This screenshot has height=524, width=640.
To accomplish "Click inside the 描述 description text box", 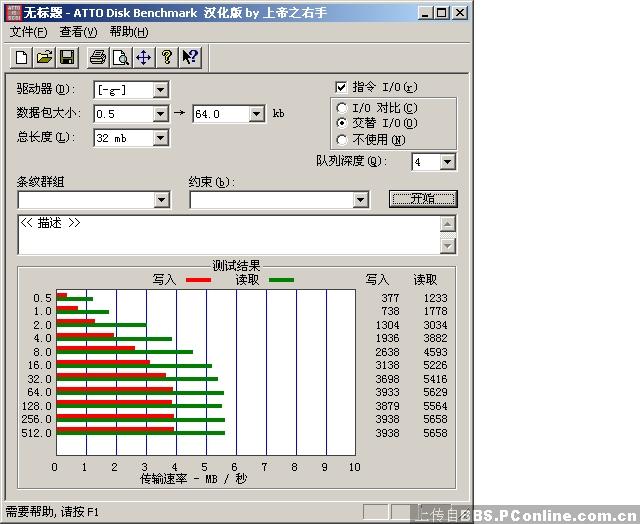I will click(x=229, y=235).
